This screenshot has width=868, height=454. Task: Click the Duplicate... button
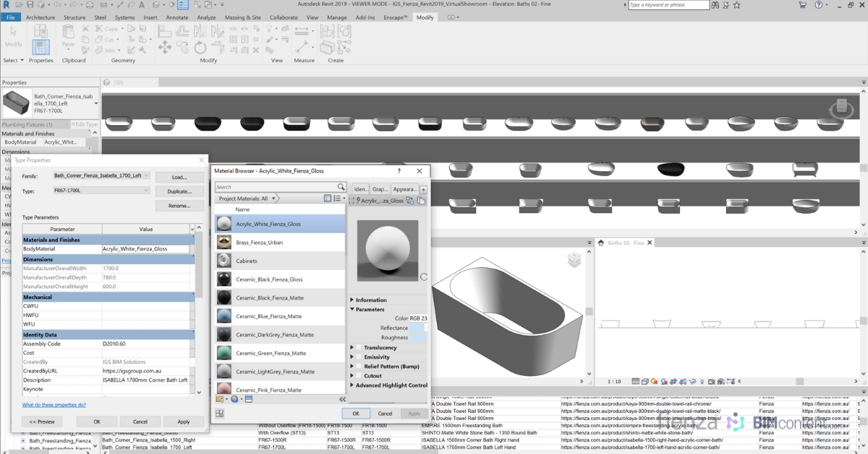click(x=179, y=191)
